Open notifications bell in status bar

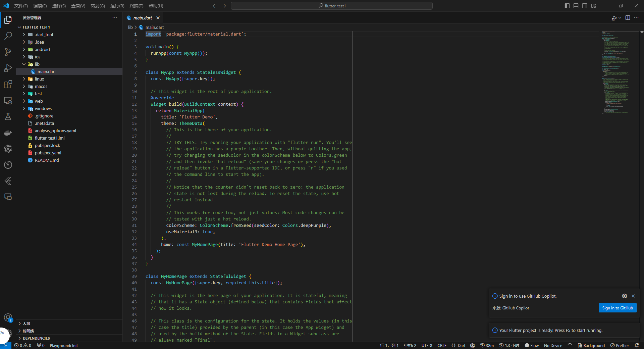637,345
